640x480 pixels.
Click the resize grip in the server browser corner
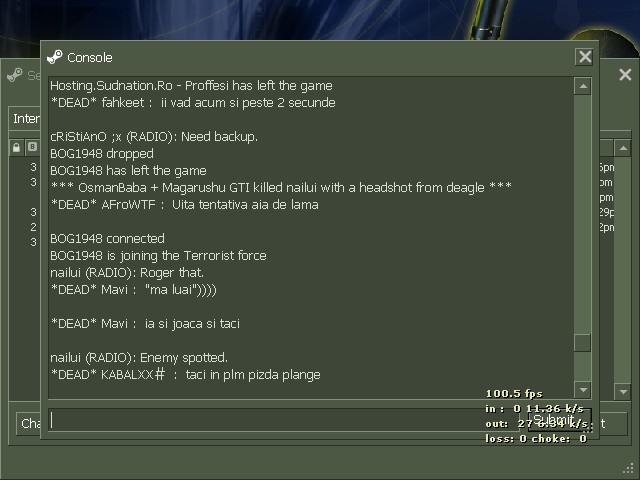click(x=629, y=469)
